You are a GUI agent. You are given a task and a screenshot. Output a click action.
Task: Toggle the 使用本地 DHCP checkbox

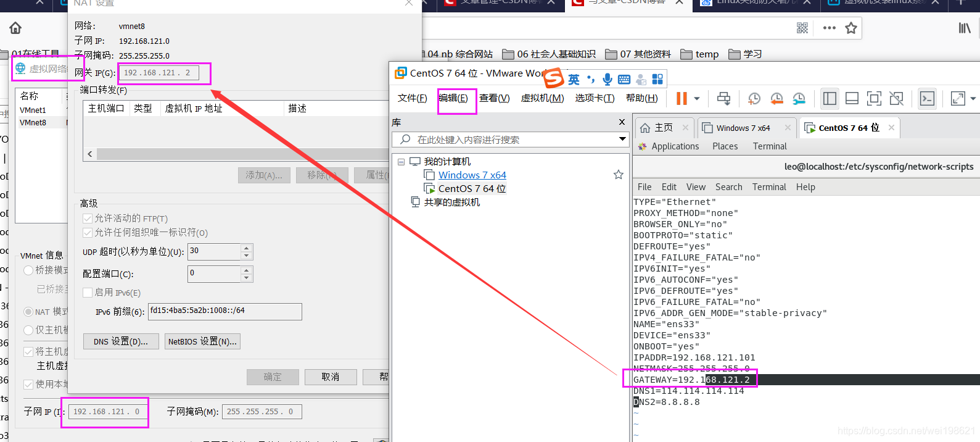click(x=28, y=385)
